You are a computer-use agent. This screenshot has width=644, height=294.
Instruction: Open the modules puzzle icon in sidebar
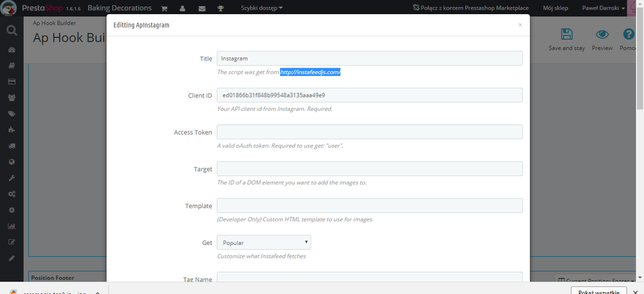[12, 130]
